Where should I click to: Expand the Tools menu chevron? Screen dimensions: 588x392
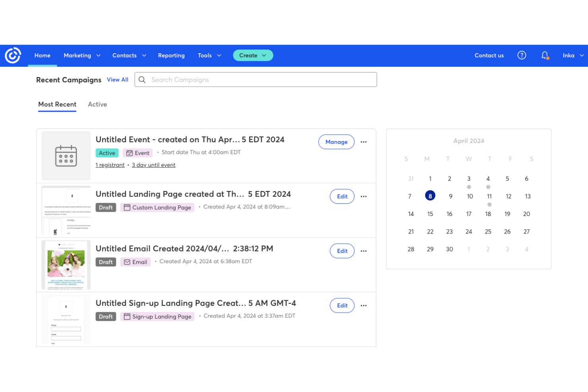(219, 55)
